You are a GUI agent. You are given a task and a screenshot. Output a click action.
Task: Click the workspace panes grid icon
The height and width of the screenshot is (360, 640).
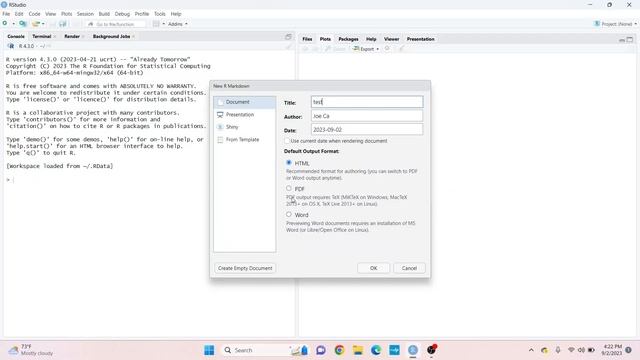156,24
